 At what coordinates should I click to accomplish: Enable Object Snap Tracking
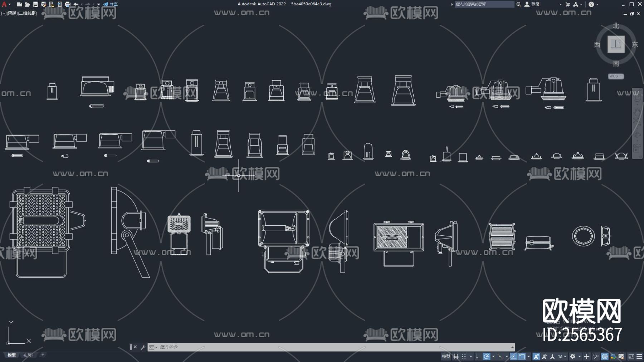click(514, 357)
